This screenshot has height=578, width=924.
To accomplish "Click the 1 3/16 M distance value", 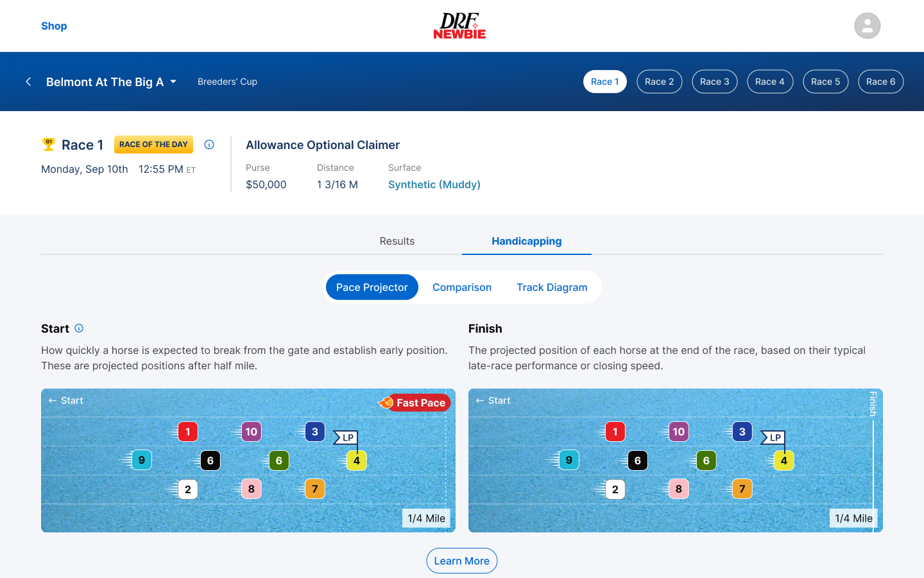I will [338, 184].
